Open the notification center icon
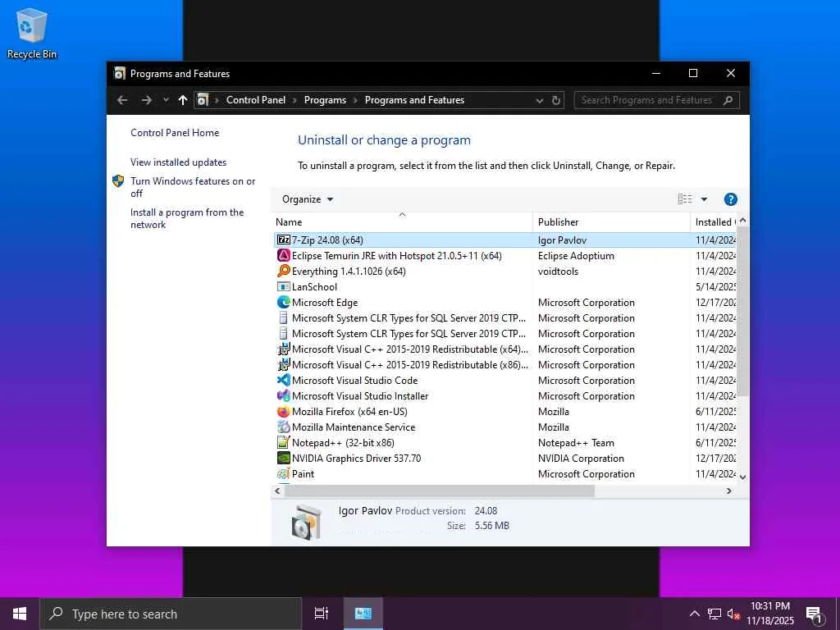This screenshot has width=840, height=630. coord(815,614)
